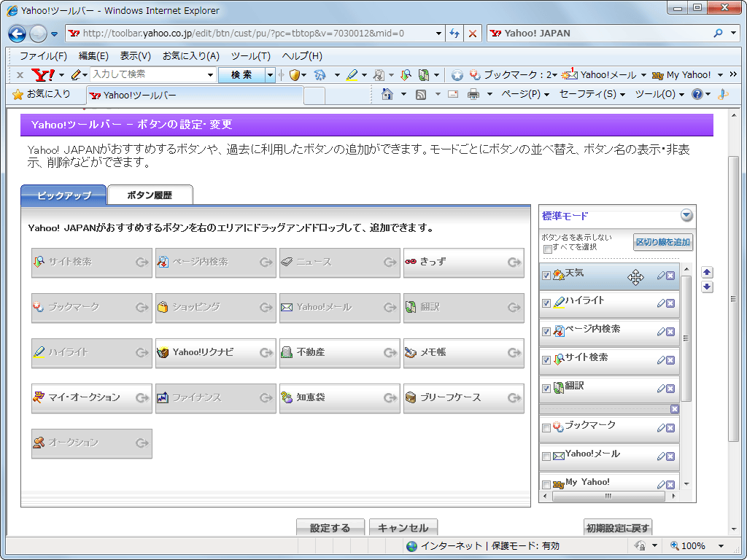The image size is (747, 560).
Task: Click the button list vertical scrollbar thumb
Action: (x=686, y=338)
